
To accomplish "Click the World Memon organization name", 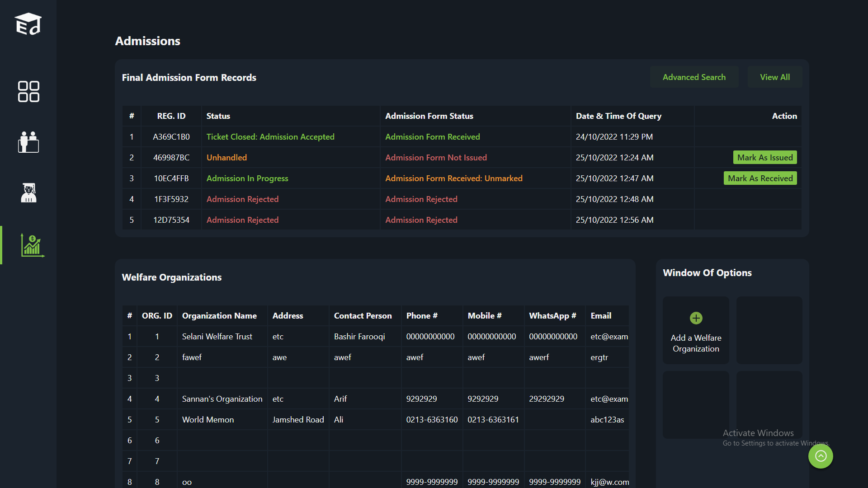I will pos(208,420).
